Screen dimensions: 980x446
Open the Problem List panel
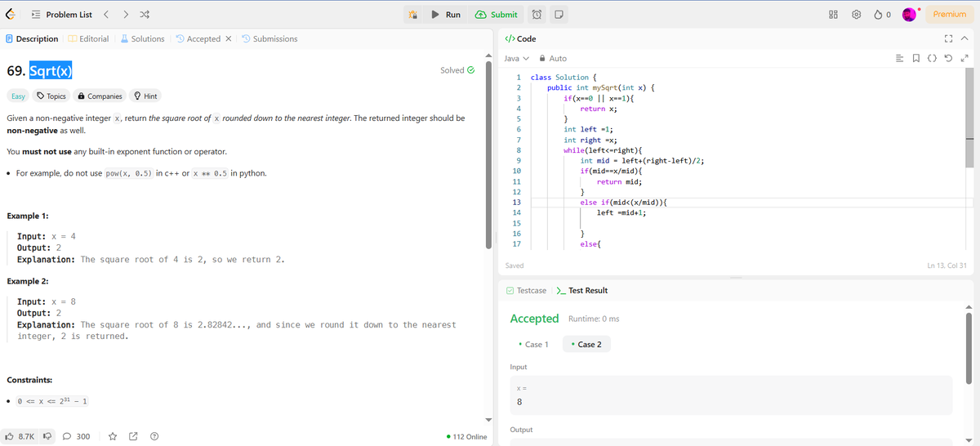click(62, 15)
